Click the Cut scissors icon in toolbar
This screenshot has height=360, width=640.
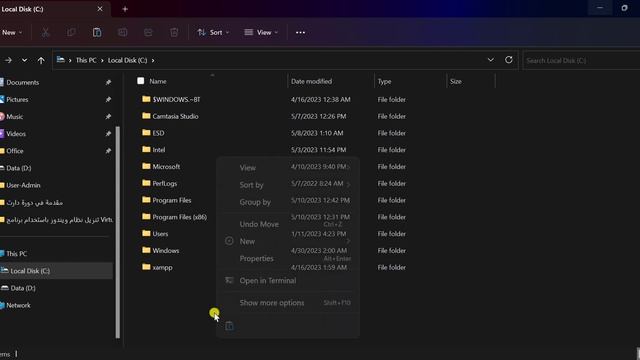(x=45, y=33)
